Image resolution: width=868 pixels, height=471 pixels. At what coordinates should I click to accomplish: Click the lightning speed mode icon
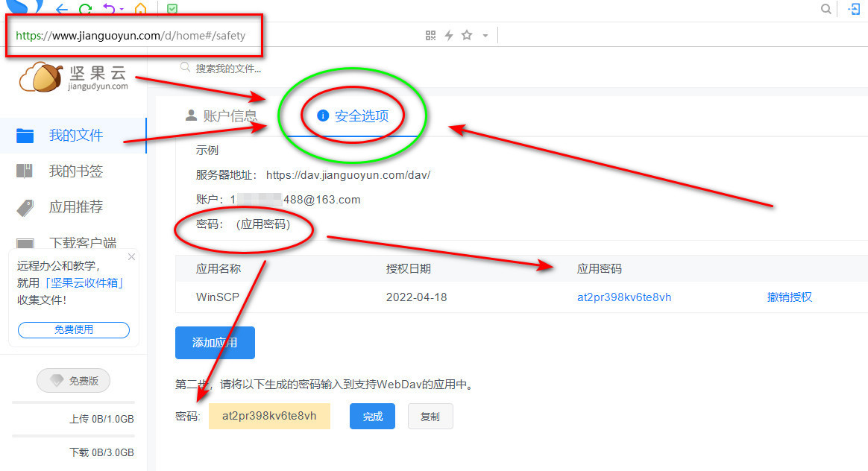[x=449, y=36]
